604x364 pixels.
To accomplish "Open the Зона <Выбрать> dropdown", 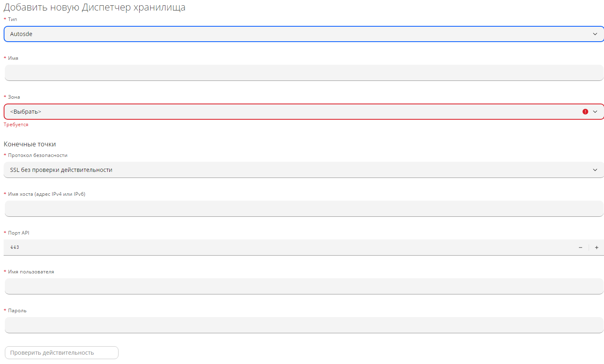I will click(283, 112).
